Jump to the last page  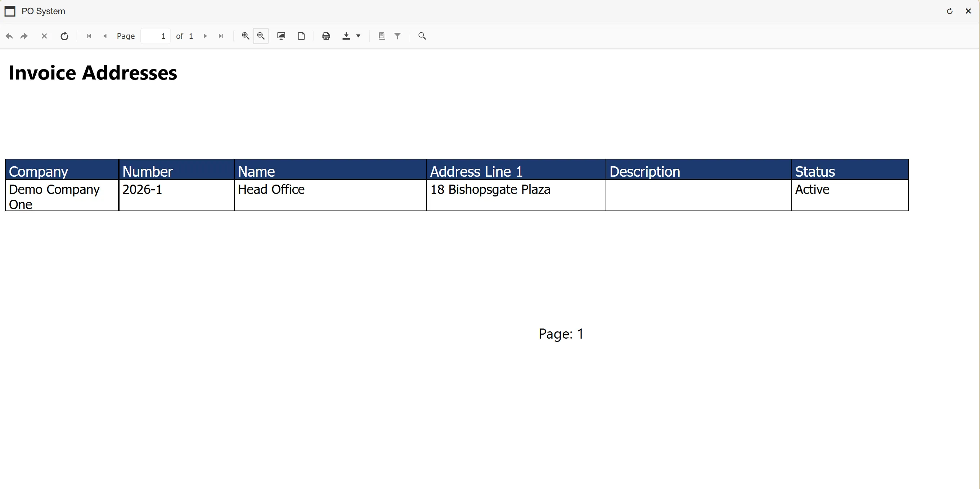click(x=221, y=36)
